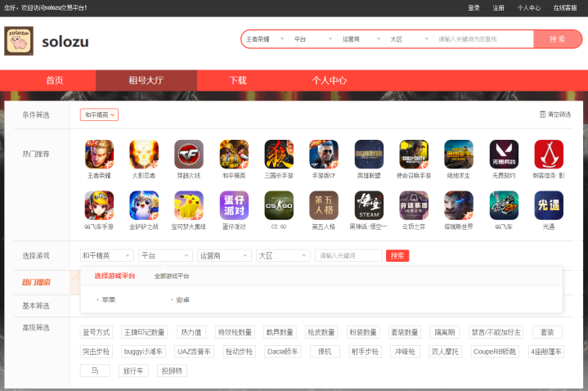Open the 选择游戏 row 平台 dropdown
The image size is (588, 391).
[165, 255]
